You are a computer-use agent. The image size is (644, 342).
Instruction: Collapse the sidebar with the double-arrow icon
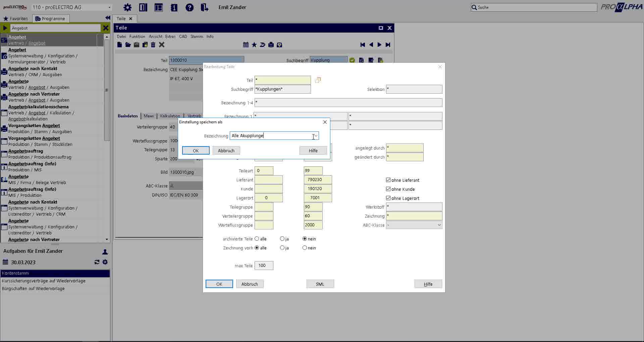(108, 18)
